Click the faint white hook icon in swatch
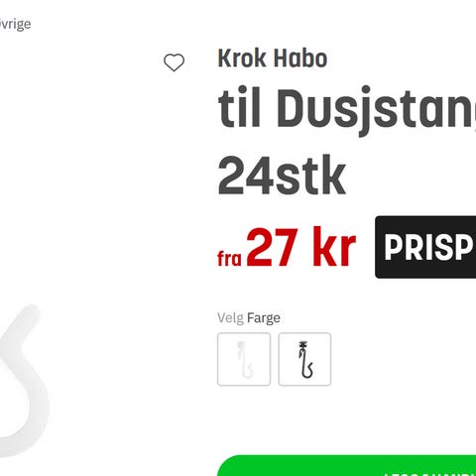This screenshot has width=476, height=476. [245, 360]
